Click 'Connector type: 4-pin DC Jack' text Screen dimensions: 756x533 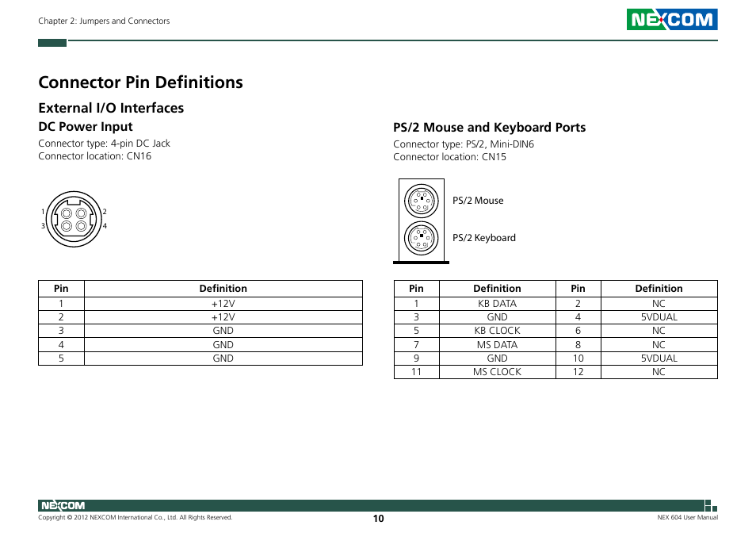click(x=104, y=144)
